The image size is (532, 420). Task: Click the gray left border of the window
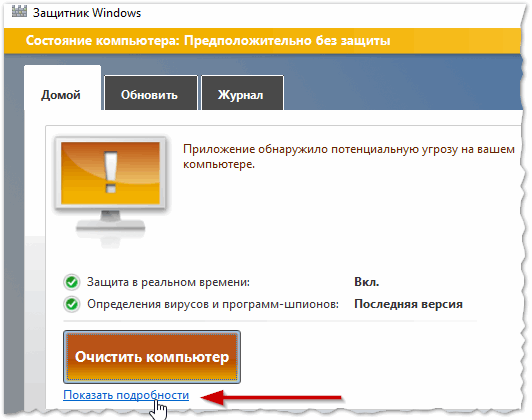(14, 237)
